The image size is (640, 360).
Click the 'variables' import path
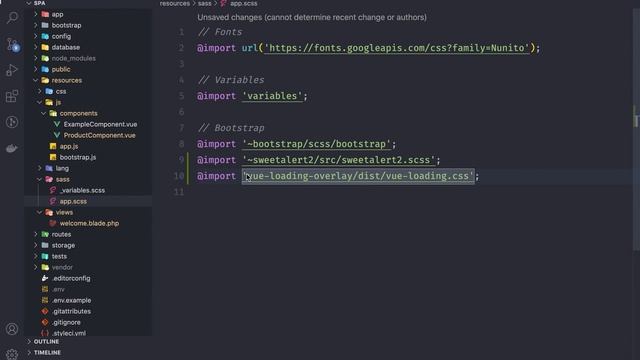272,96
